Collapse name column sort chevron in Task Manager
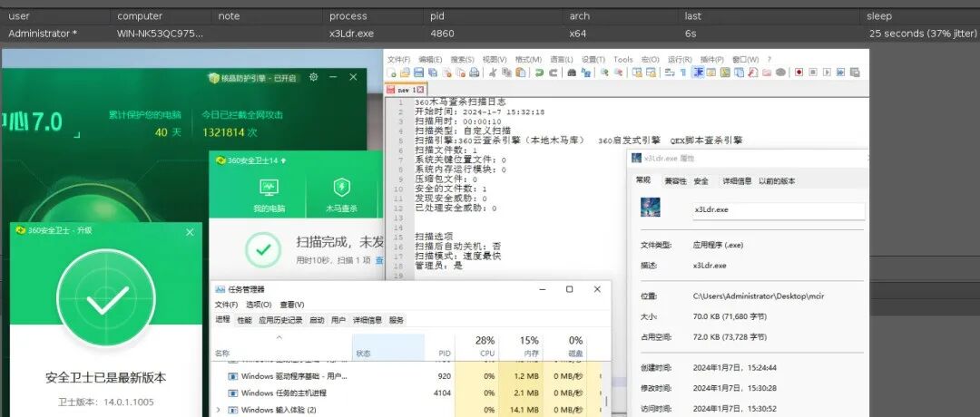This screenshot has width=980, height=417. pyautogui.click(x=279, y=338)
